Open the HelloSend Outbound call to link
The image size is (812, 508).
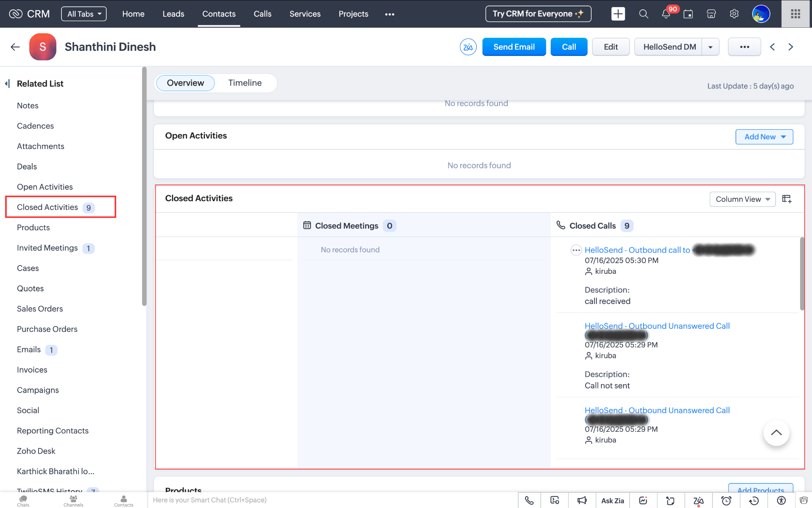(637, 250)
